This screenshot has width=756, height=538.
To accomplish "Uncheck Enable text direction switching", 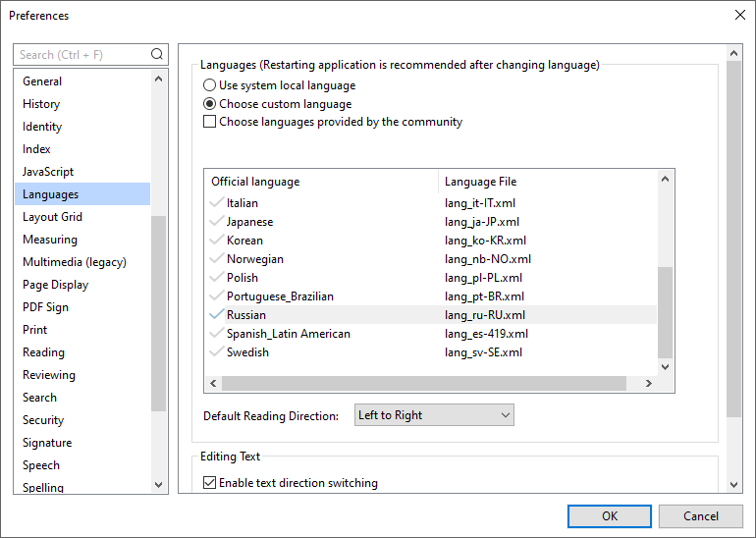I will click(209, 483).
